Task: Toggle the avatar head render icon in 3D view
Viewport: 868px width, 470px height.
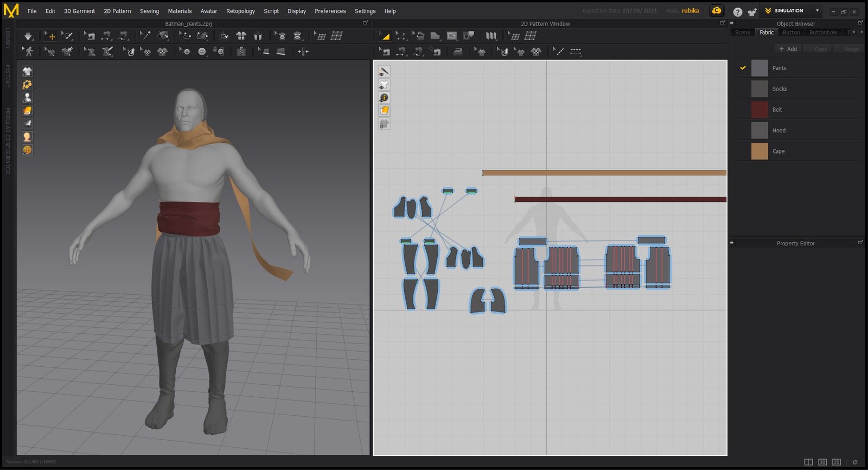Action: [x=27, y=137]
